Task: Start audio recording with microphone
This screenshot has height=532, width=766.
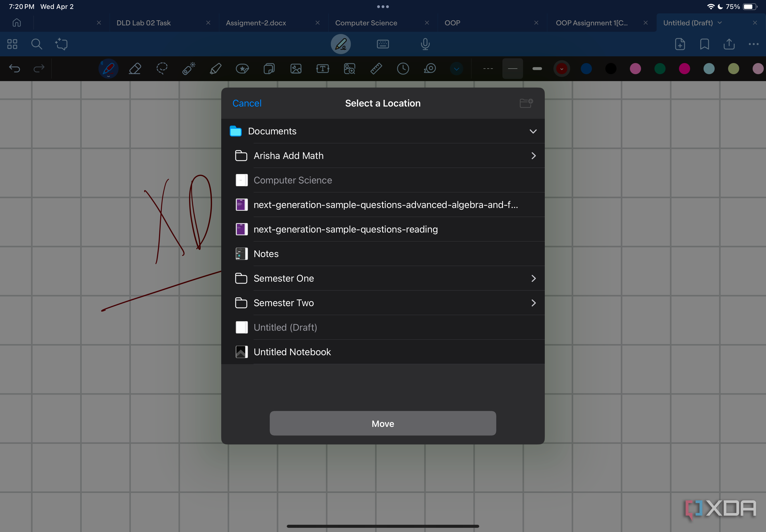Action: [425, 44]
